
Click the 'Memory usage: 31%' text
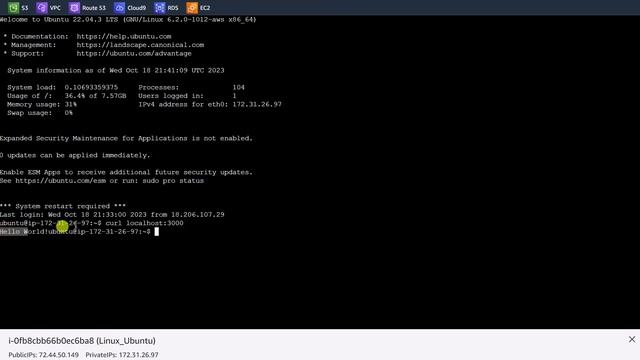(42, 104)
